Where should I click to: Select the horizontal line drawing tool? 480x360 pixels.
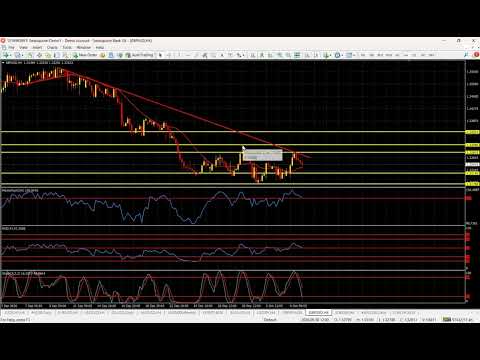[x=188, y=55]
